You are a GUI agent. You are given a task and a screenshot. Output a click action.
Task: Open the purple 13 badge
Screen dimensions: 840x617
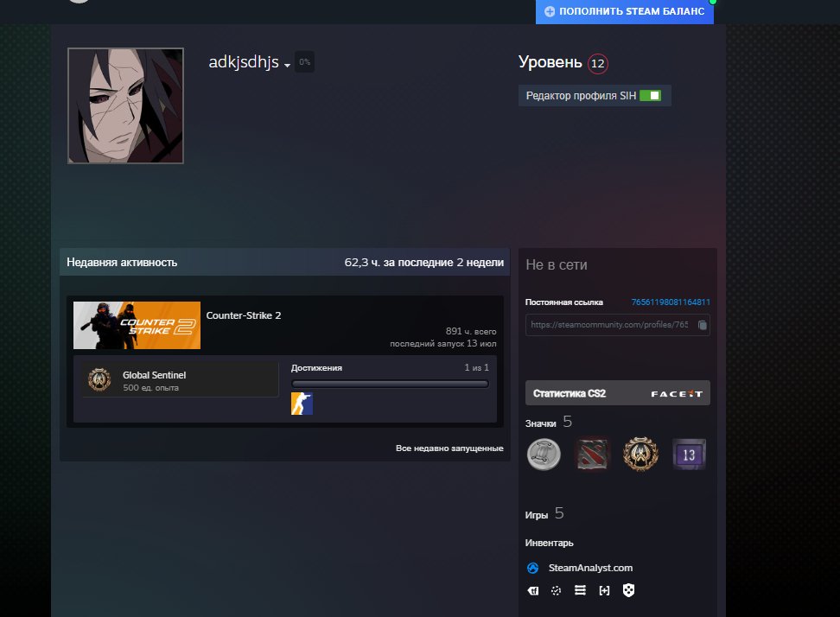(x=689, y=455)
